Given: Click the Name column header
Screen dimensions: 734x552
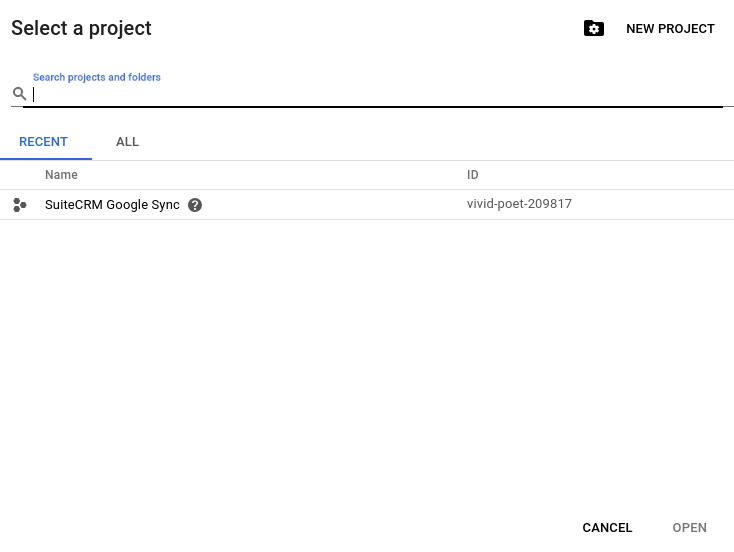Looking at the screenshot, I should point(61,175).
